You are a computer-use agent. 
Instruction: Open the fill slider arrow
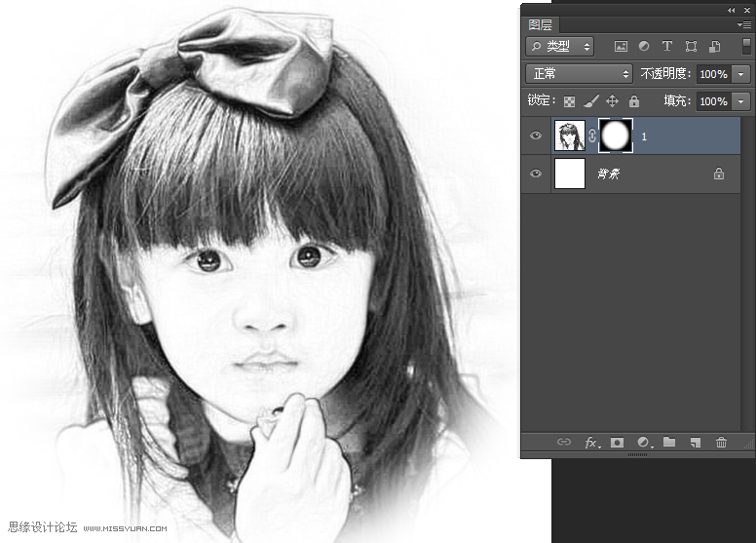coord(741,101)
